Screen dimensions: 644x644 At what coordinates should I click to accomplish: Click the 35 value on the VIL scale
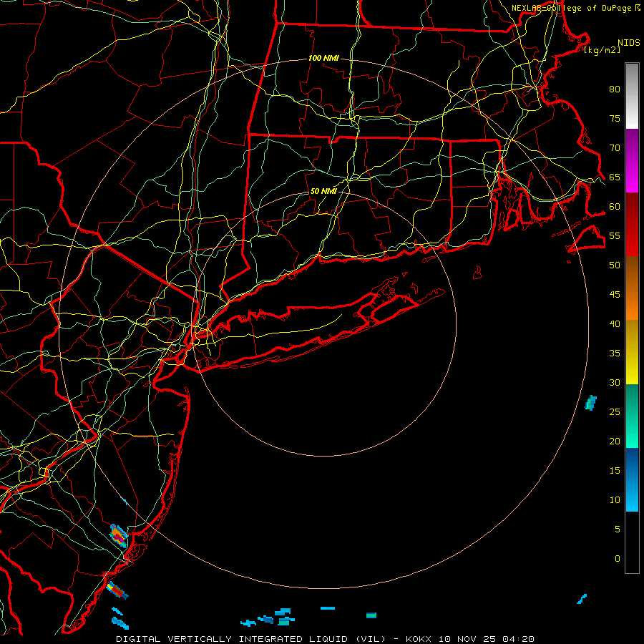[615, 353]
